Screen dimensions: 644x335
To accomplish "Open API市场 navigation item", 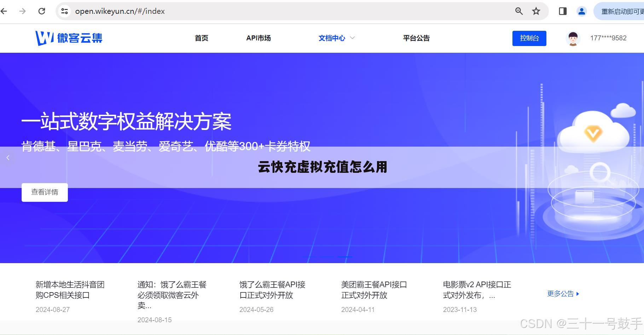I will point(259,38).
